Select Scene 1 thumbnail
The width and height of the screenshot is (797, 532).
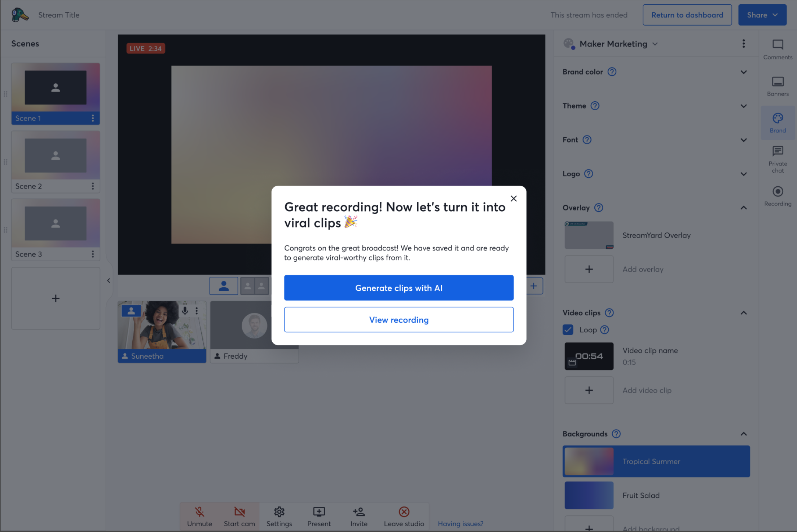(x=56, y=88)
